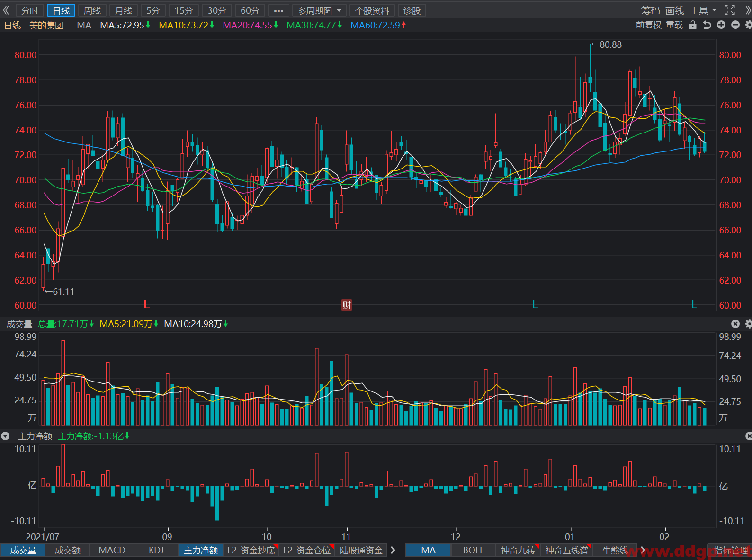The image size is (752, 560).
Task: Expand right panel with double-chevron icon
Action: [x=748, y=10]
